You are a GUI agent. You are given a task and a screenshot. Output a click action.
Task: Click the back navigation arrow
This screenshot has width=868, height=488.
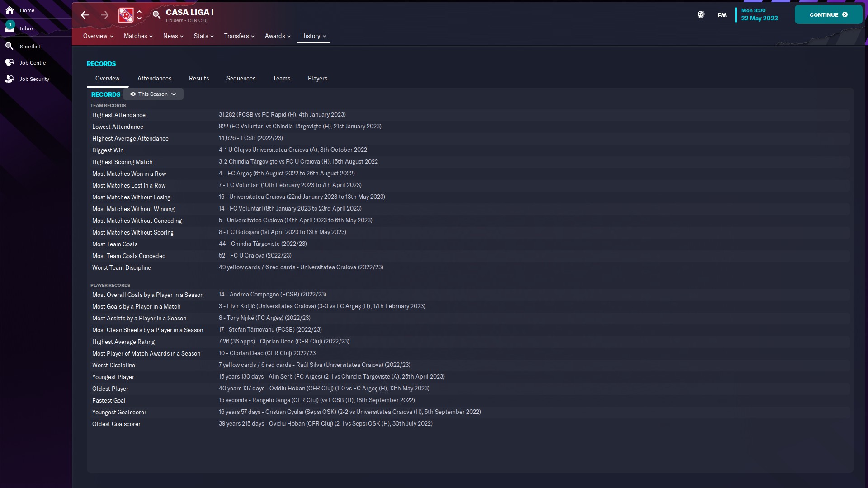tap(85, 15)
